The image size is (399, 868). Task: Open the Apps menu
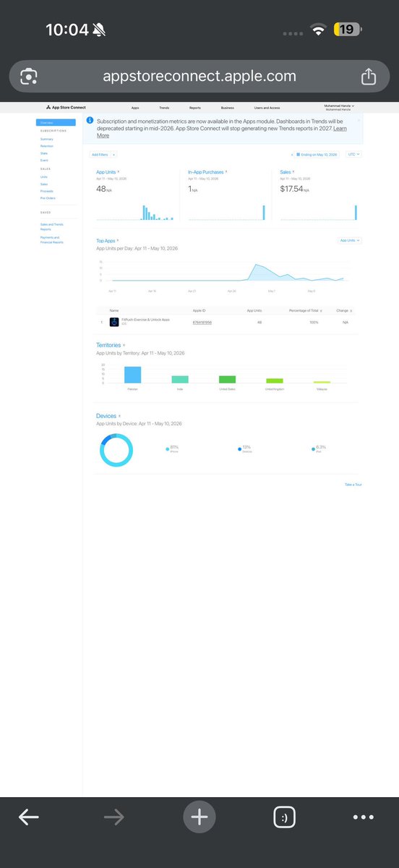pos(135,107)
